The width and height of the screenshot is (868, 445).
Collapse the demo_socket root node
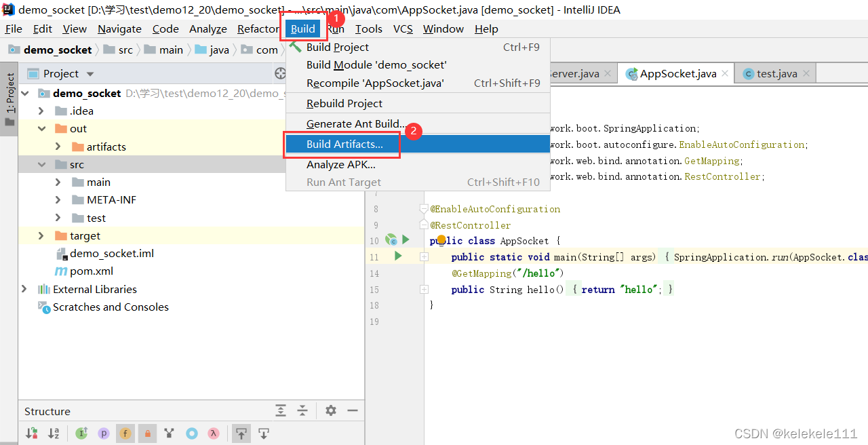click(25, 93)
